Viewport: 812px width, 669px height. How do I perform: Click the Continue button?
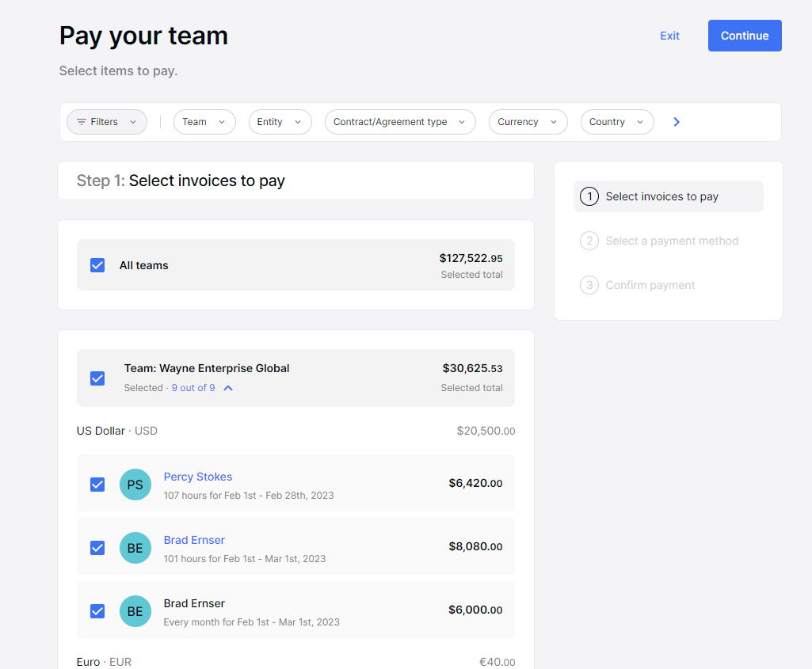click(744, 35)
